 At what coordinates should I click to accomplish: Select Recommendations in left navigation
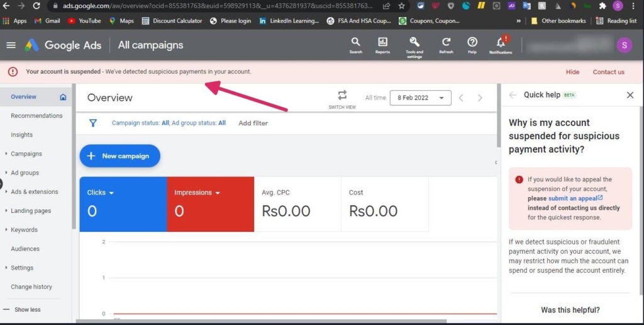click(36, 116)
